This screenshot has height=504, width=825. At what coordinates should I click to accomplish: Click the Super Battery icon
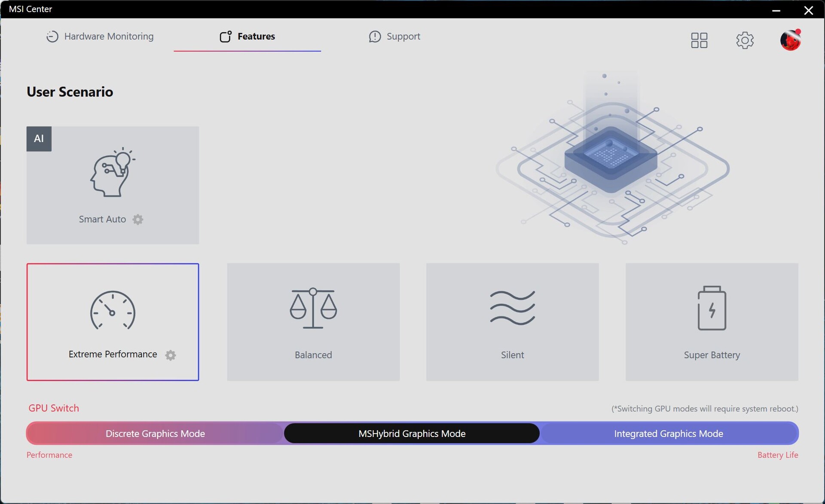tap(712, 308)
